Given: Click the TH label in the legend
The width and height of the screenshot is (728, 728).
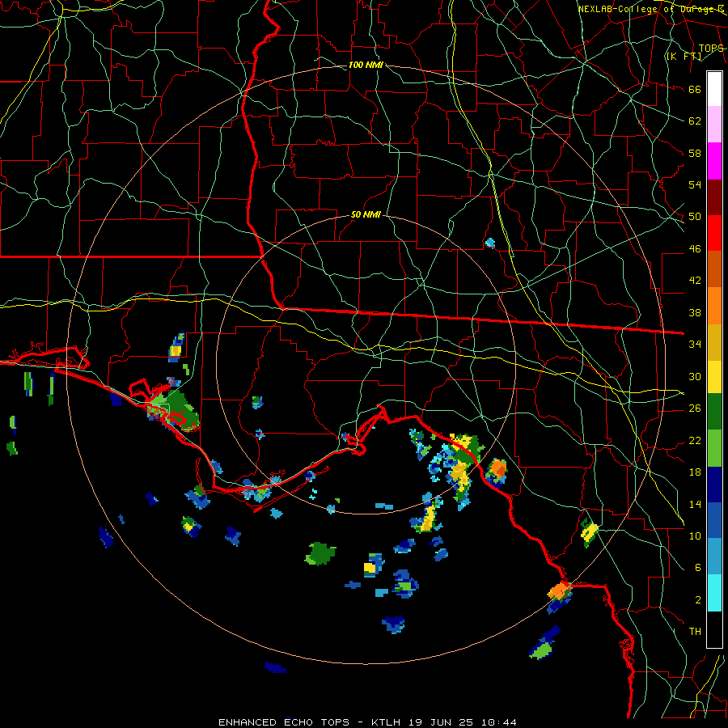Looking at the screenshot, I should [x=695, y=631].
